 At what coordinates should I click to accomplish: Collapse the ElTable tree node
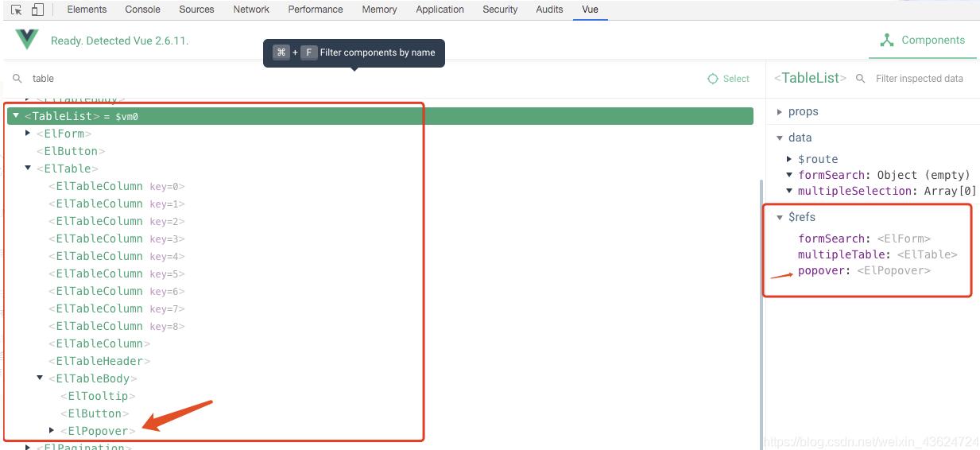(28, 169)
